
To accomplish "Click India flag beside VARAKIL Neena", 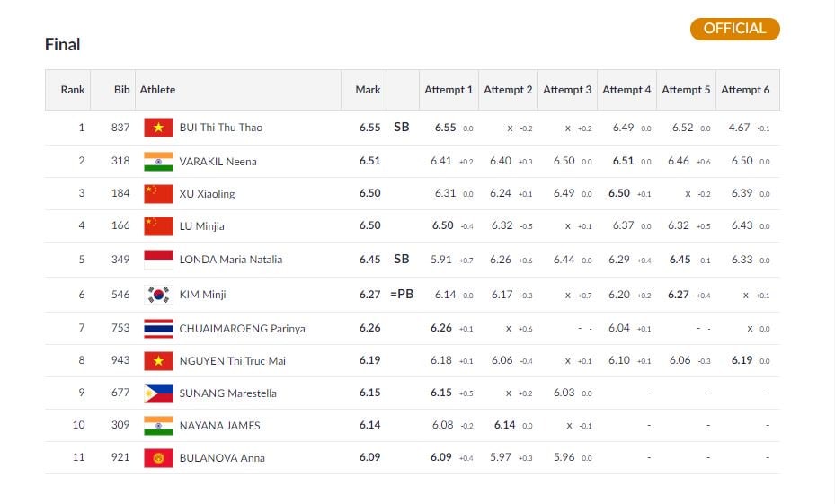I will [x=158, y=162].
